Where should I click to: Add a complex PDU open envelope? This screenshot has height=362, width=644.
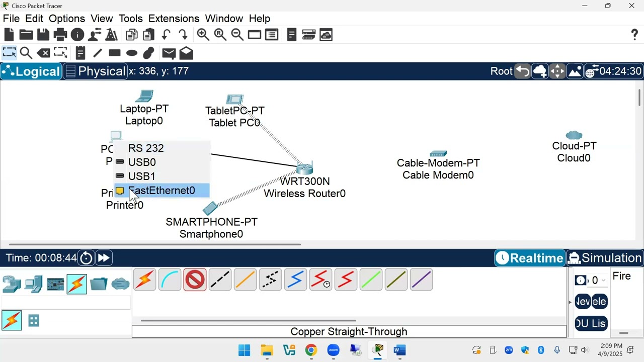pos(186,53)
